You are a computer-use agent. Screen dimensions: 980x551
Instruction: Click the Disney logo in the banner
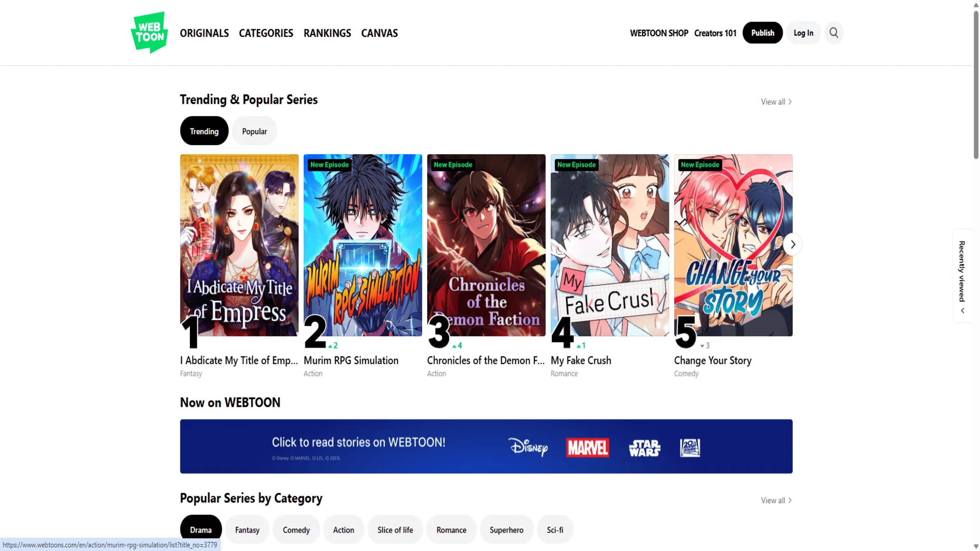click(528, 447)
